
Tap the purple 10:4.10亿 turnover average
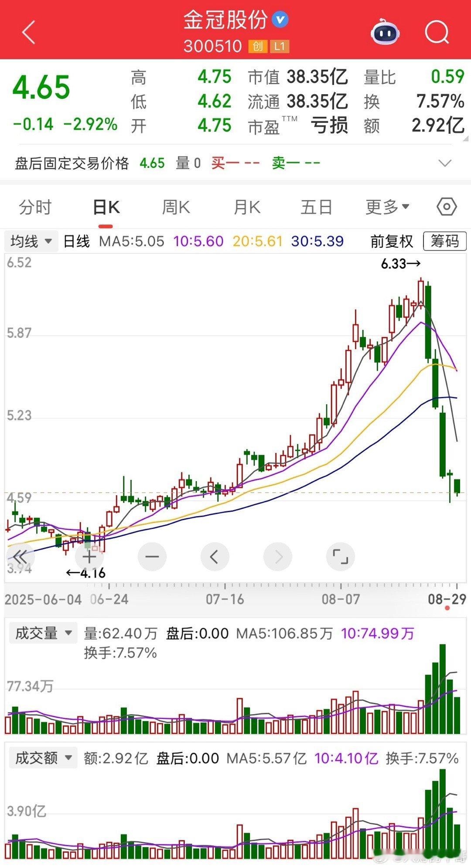tap(346, 758)
